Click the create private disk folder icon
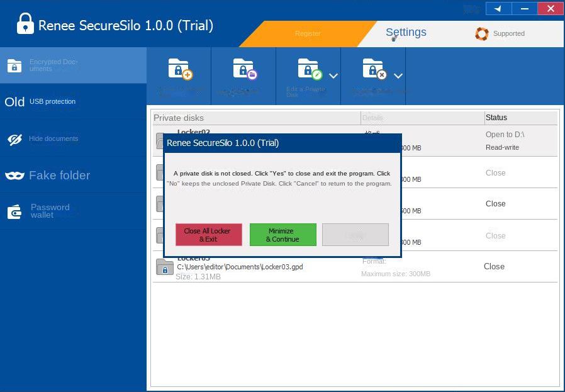The height and width of the screenshot is (392, 565). (179, 69)
